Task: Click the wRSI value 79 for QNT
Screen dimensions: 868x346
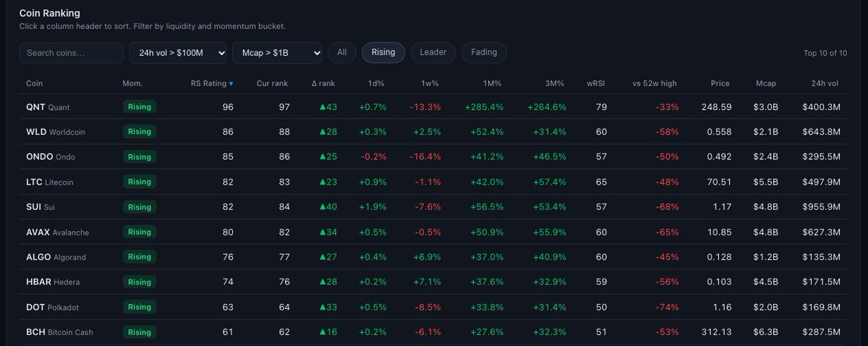Action: [601, 107]
